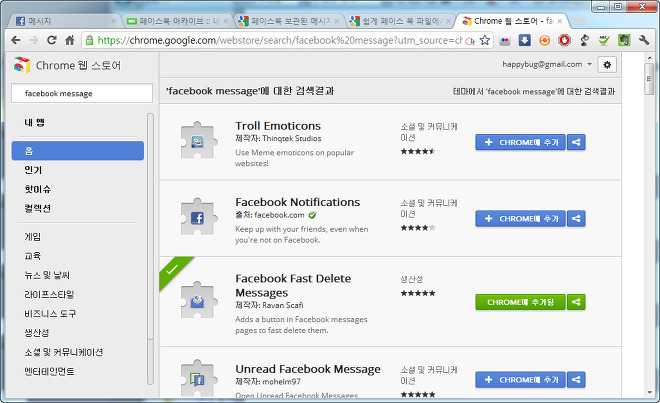660x403 pixels.
Task: Select 홈 in the sidebar
Action: tap(78, 151)
